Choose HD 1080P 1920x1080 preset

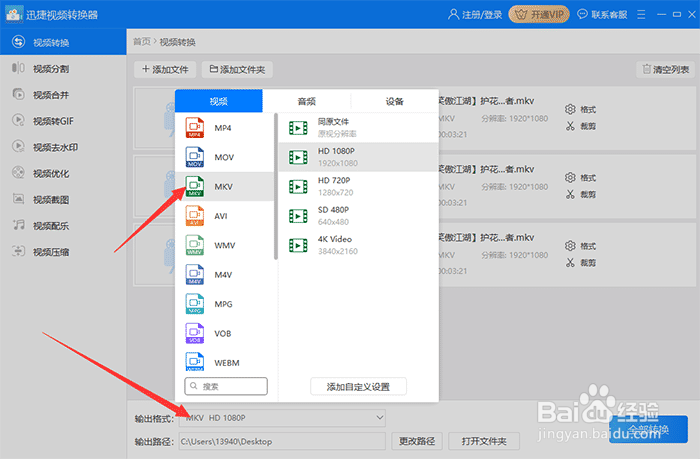click(x=358, y=157)
